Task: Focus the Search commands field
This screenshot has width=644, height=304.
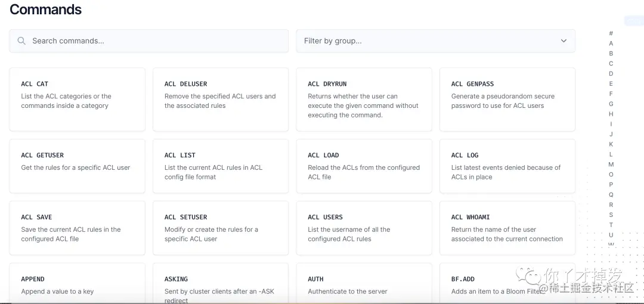Action: [148, 41]
